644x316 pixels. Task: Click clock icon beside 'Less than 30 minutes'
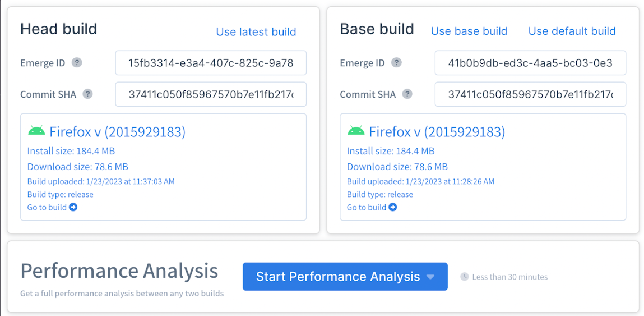464,277
